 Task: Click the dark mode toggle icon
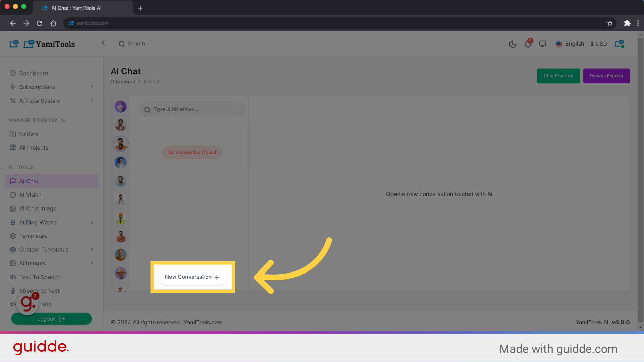513,44
